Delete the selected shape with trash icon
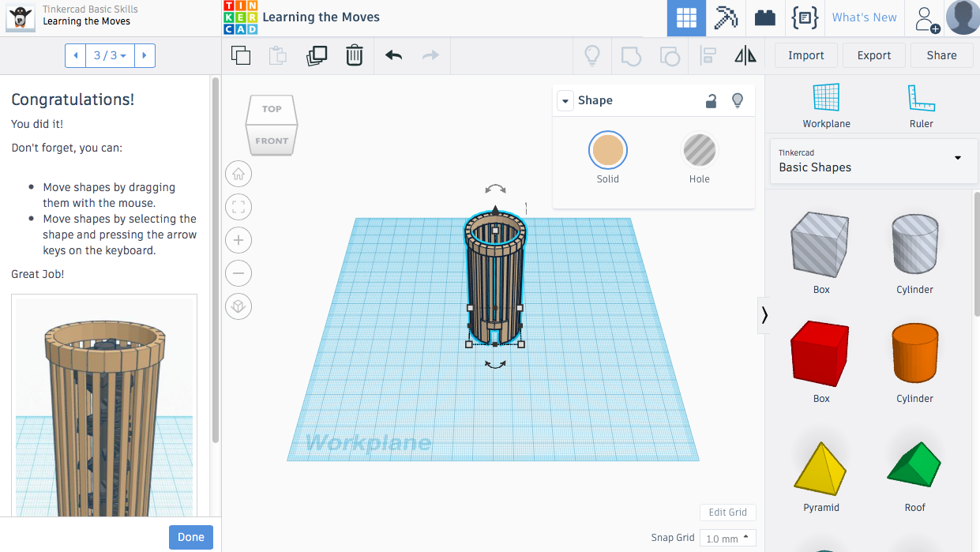The height and width of the screenshot is (552, 980). tap(354, 55)
